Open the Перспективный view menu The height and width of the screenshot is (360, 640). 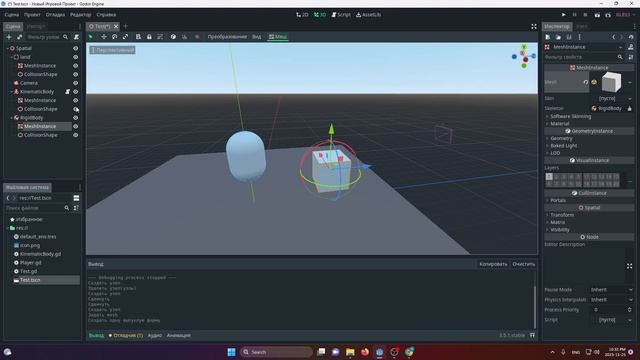coord(113,50)
